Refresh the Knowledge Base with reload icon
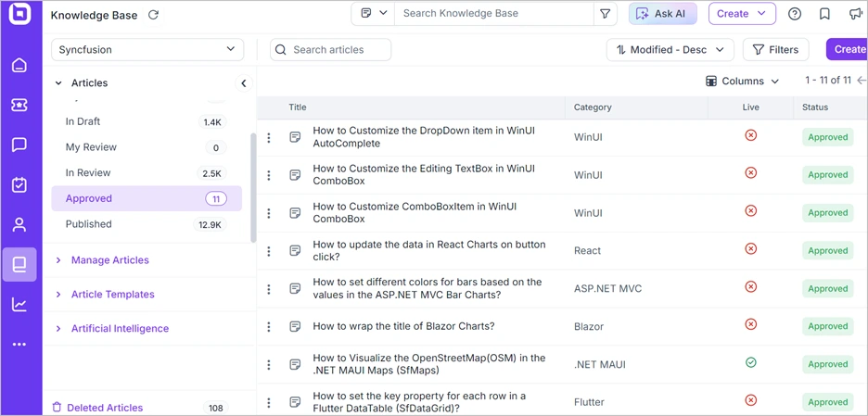This screenshot has width=868, height=416. tap(153, 15)
